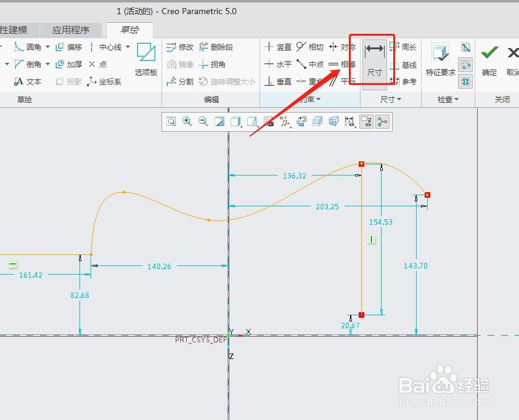This screenshot has width=519, height=420.
Task: Confirm the sketch with 确定 checkmark
Action: coord(489,60)
